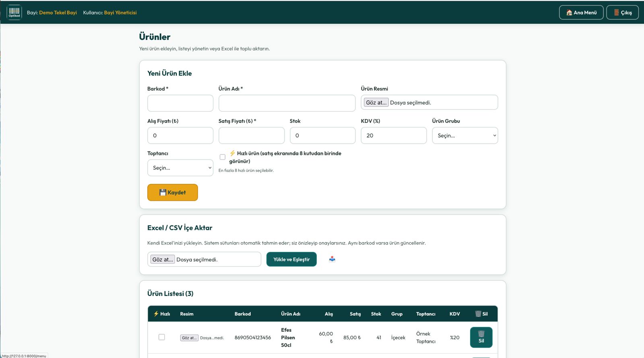Click the barcode 8690504123456 cell

point(253,337)
